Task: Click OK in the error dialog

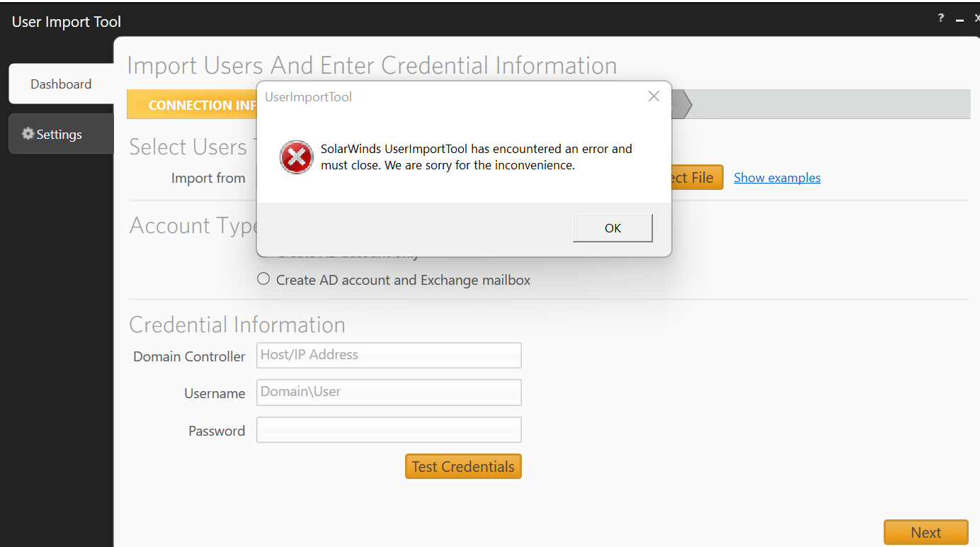Action: tap(612, 228)
